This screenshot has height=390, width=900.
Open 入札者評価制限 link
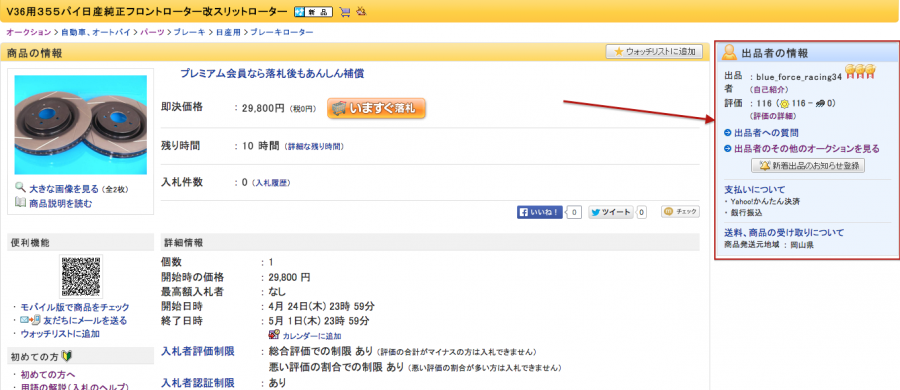198,352
